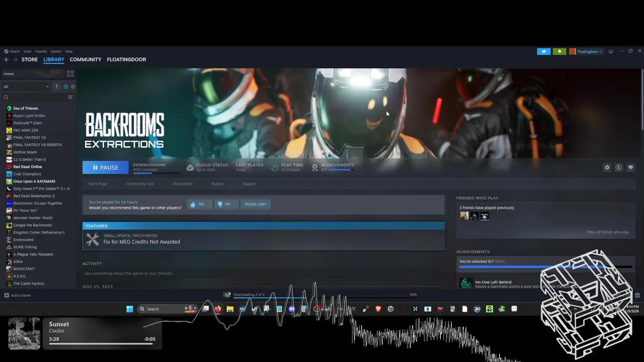Image resolution: width=644 pixels, height=362 pixels.
Task: Open the View all friends who play link
Action: pos(608,232)
